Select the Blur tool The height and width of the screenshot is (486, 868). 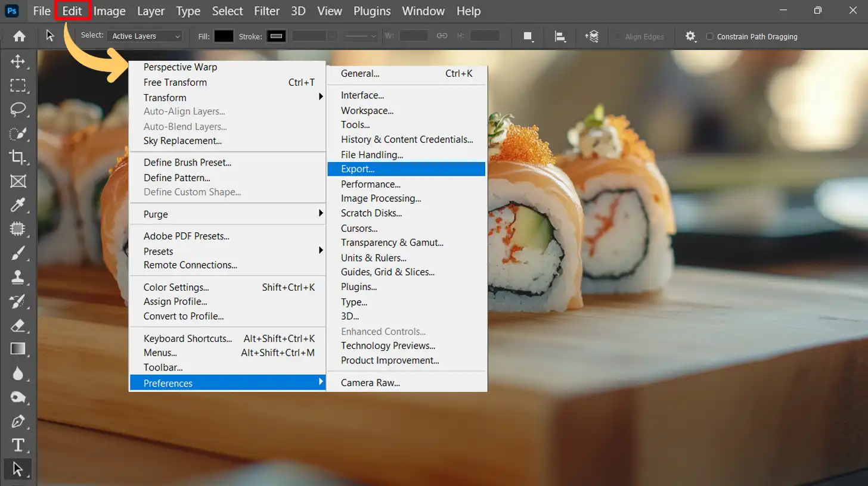click(x=18, y=373)
